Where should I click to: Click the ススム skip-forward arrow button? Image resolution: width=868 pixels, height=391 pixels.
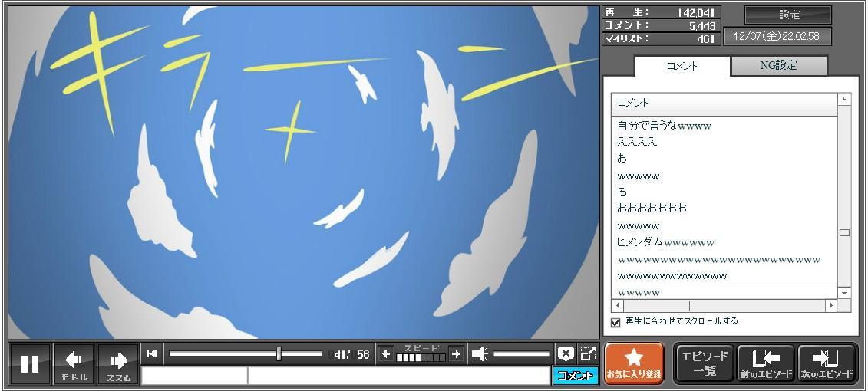tap(118, 363)
